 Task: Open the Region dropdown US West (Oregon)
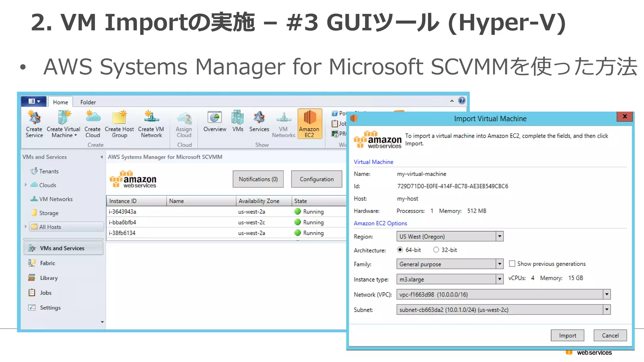pos(450,236)
